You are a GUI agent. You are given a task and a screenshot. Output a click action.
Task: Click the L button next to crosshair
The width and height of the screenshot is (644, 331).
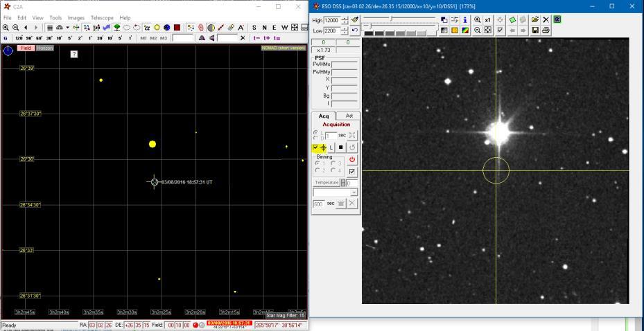tap(331, 147)
